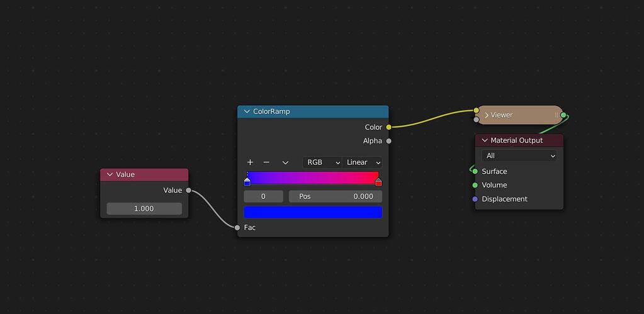Viewport: 644px width, 314px height.
Task: Open ColorRamp tools chevron menu
Action: click(285, 162)
